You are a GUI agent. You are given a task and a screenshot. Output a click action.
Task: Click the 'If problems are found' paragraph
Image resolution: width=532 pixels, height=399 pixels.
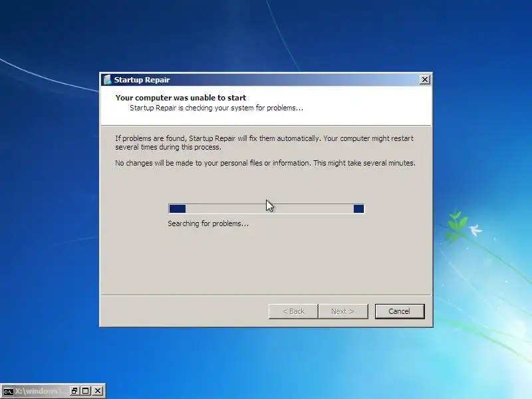264,143
